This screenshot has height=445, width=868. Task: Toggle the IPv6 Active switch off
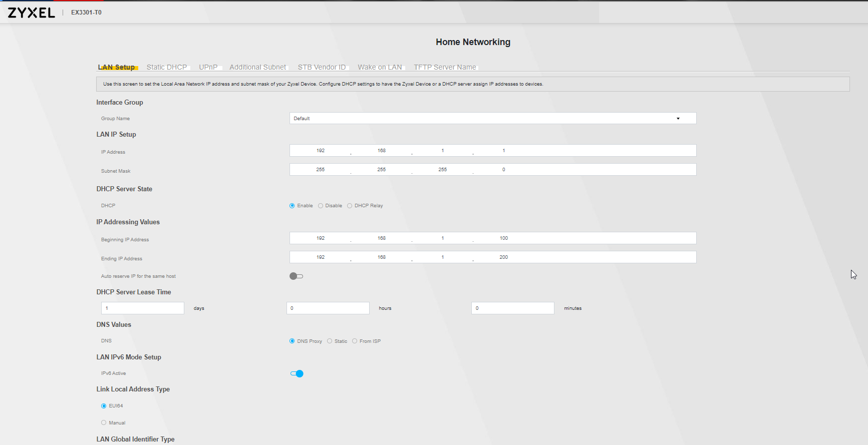pyautogui.click(x=297, y=374)
